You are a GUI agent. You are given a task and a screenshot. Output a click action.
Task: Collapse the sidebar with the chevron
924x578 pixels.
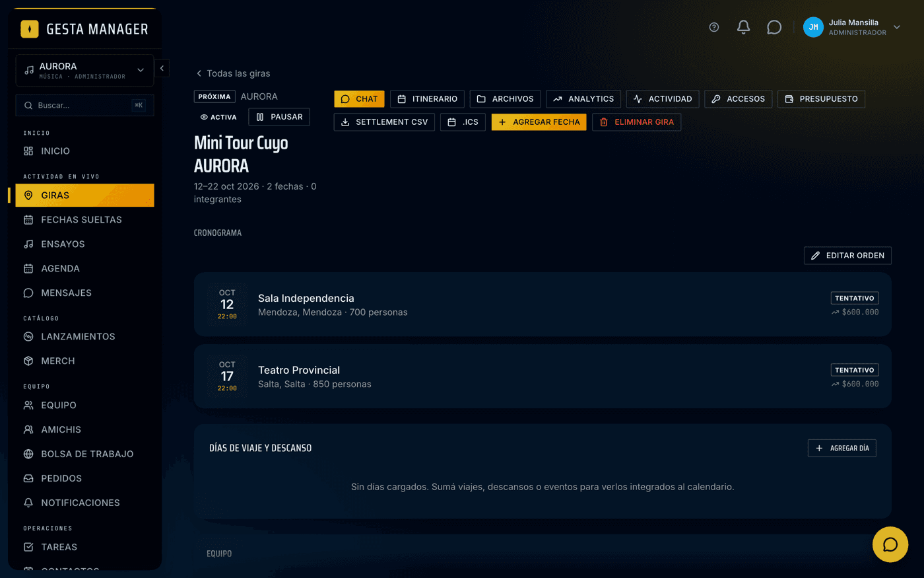click(x=162, y=68)
